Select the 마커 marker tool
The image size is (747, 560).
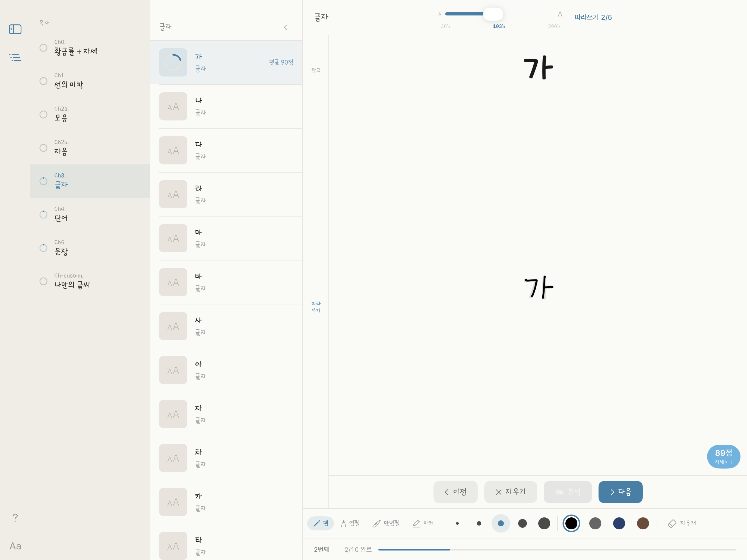423,523
